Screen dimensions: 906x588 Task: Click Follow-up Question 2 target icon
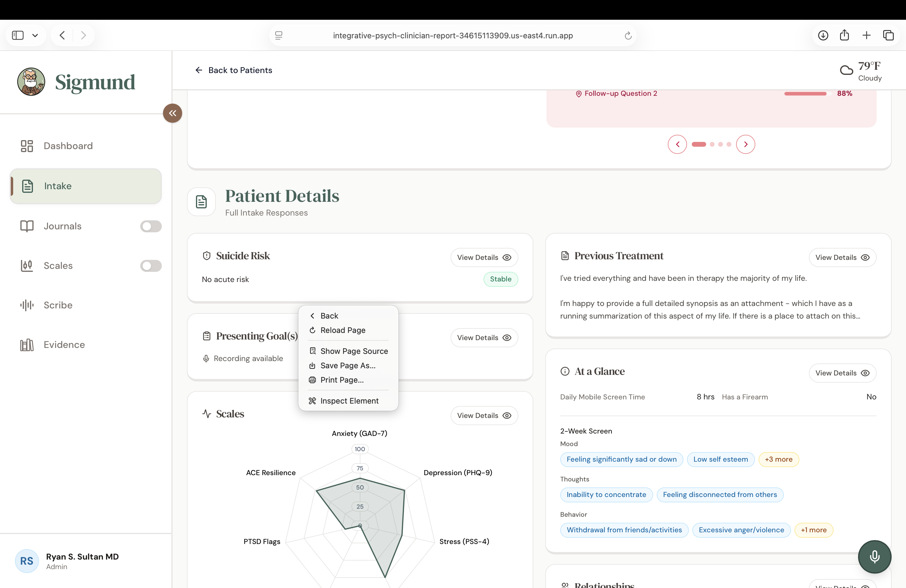point(579,94)
